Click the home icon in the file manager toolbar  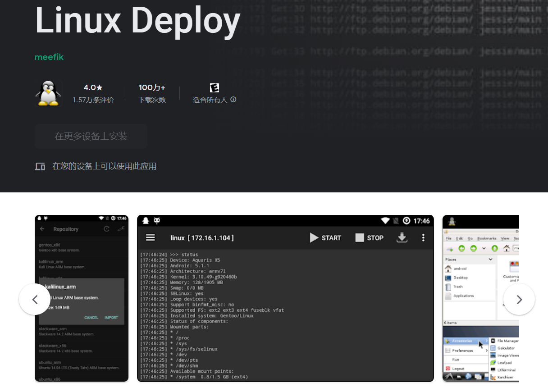click(x=507, y=248)
